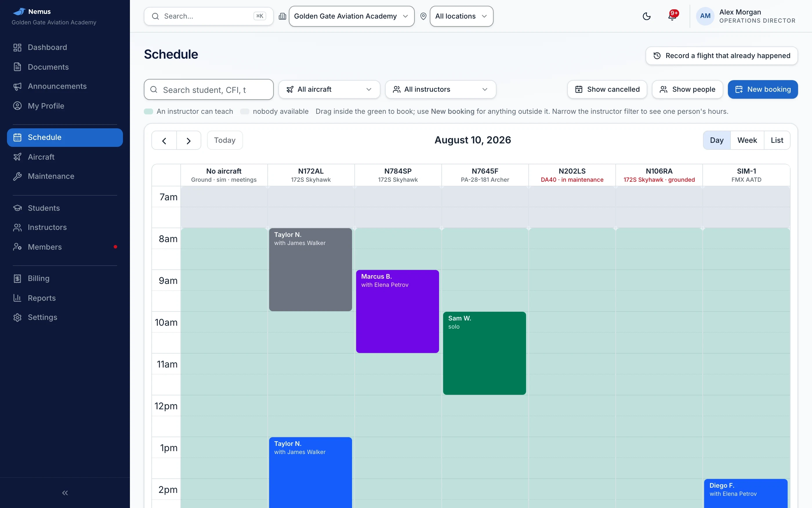
Task: Click Record a flight that already happened
Action: click(x=722, y=56)
